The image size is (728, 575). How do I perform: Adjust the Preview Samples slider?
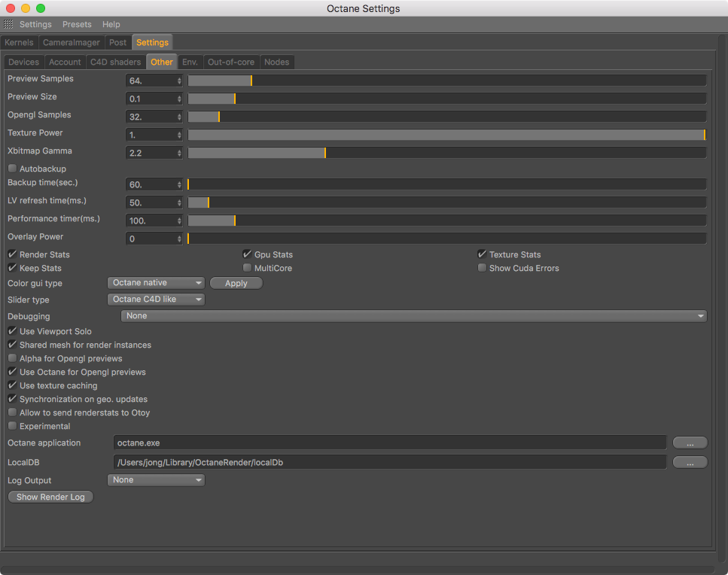[446, 81]
